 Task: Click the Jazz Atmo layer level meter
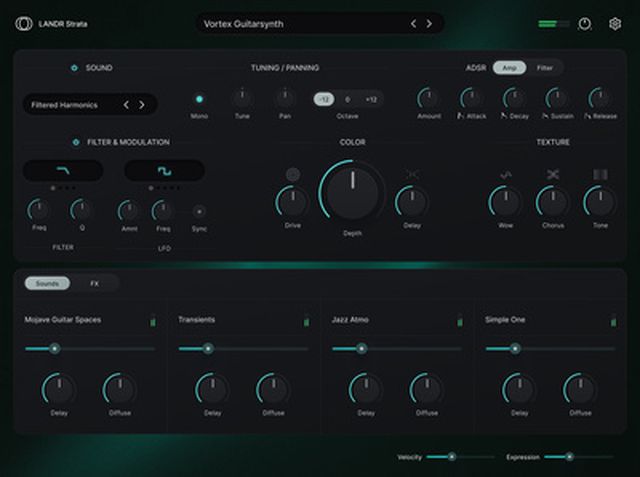(460, 321)
